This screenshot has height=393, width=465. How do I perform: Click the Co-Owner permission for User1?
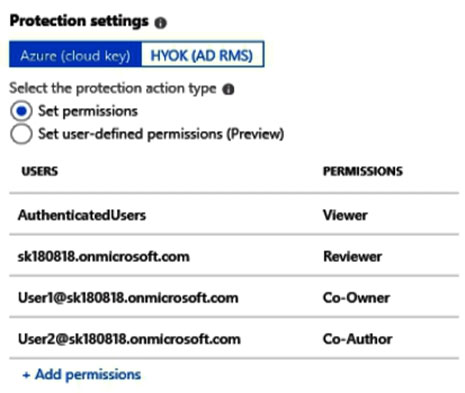pyautogui.click(x=356, y=298)
